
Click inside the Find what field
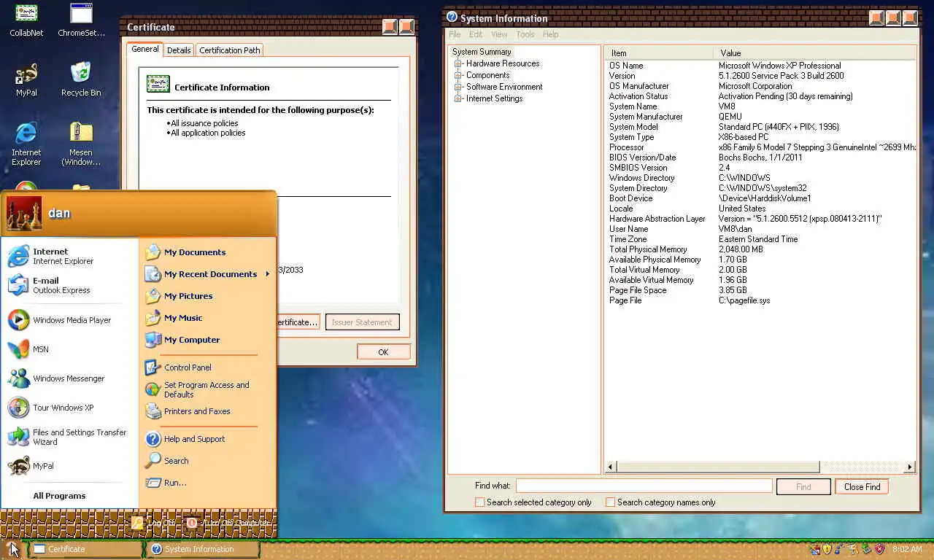(644, 486)
